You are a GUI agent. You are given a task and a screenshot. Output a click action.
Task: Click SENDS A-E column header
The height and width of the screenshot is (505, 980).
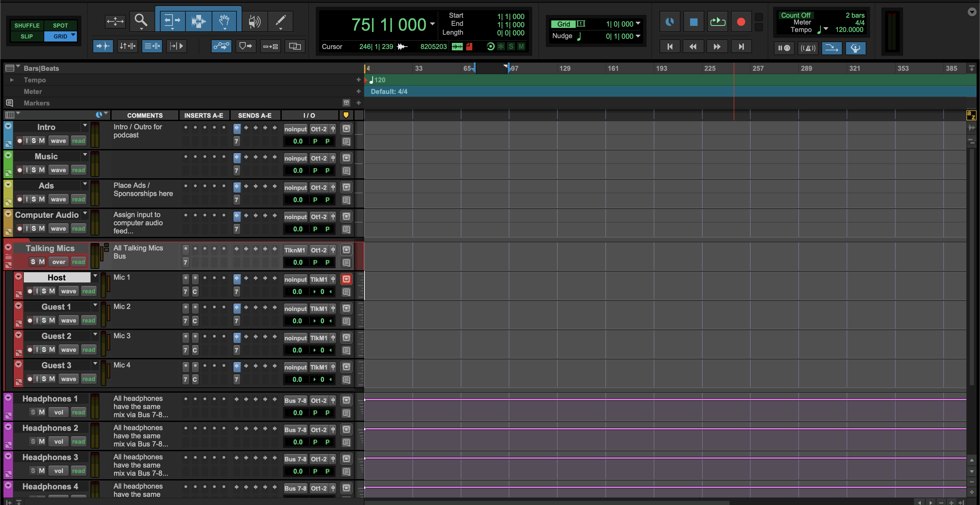click(x=255, y=115)
